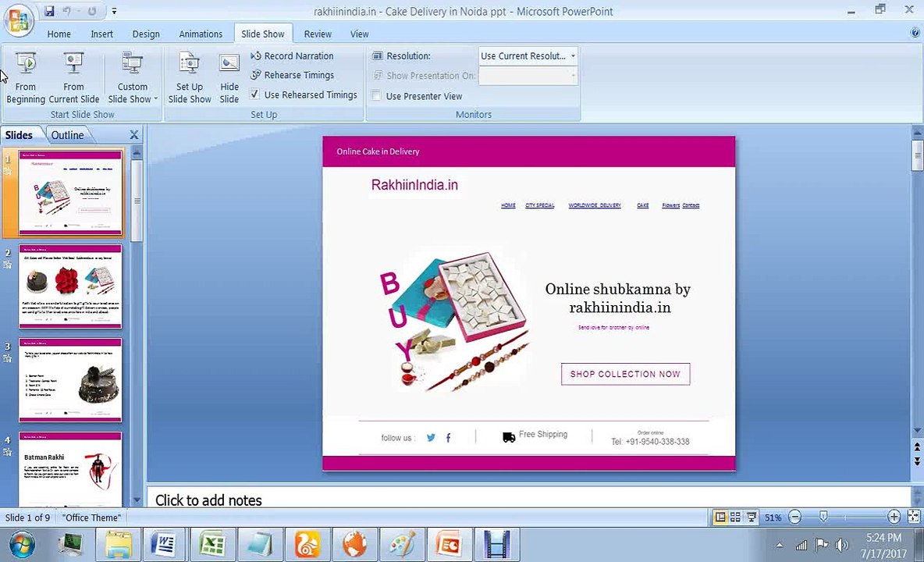
Task: Go to previous slide using double-arrow button
Action: click(917, 448)
